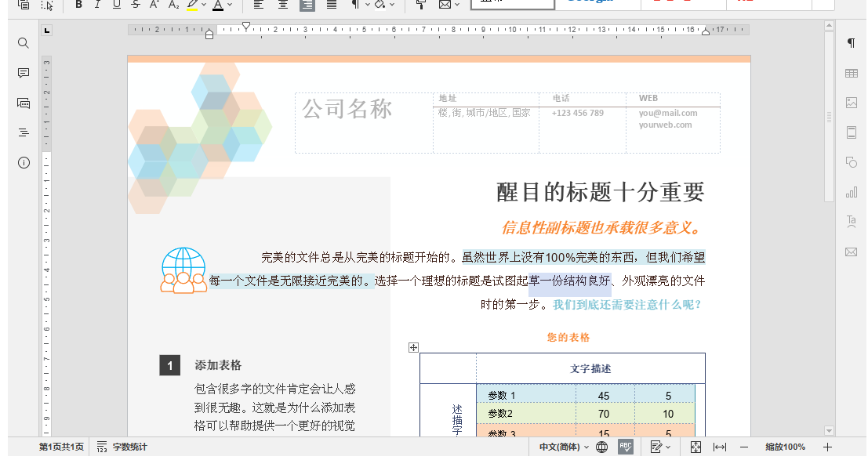Viewport: 868px width, 460px height.
Task: Toggle bold formatting
Action: pyautogui.click(x=78, y=5)
